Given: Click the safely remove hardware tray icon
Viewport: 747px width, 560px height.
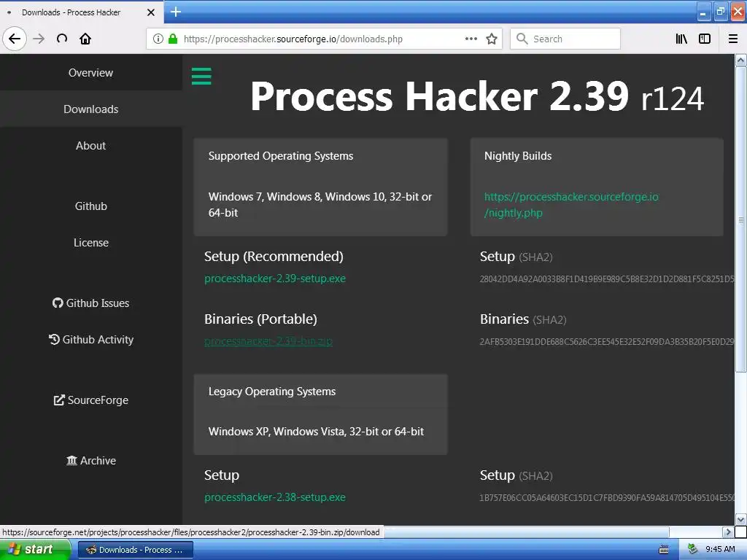Looking at the screenshot, I should [693, 550].
